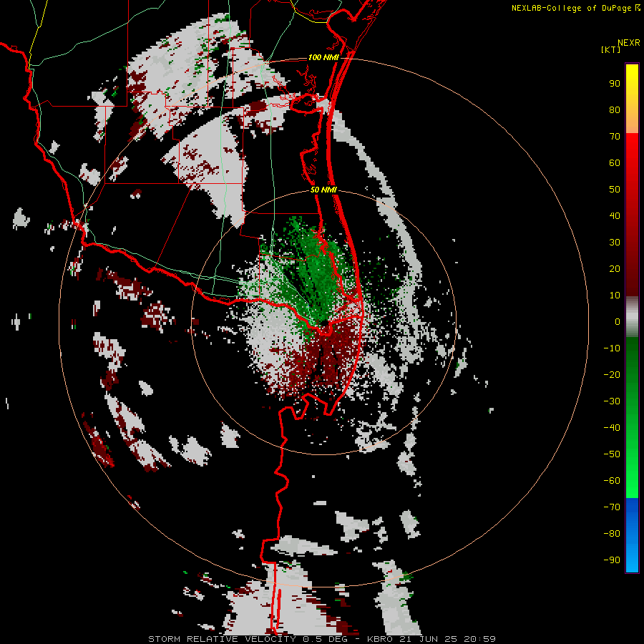The image size is (644, 644).
Task: Click the 70 value on velocity scale
Action: point(615,137)
